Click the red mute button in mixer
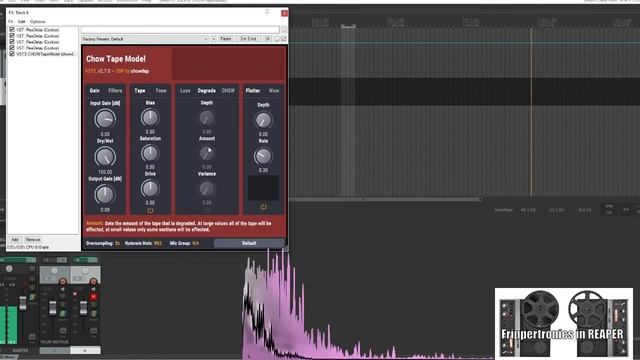 [x=93, y=296]
